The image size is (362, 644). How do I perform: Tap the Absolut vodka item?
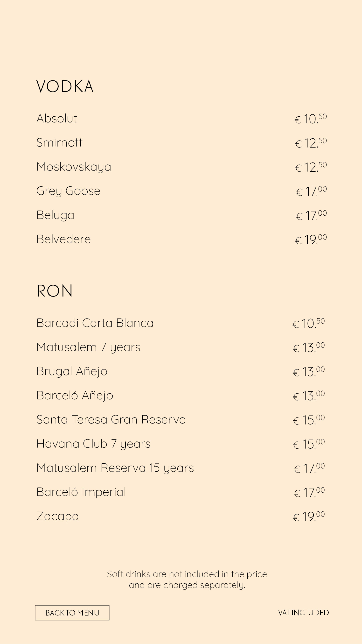click(x=57, y=118)
